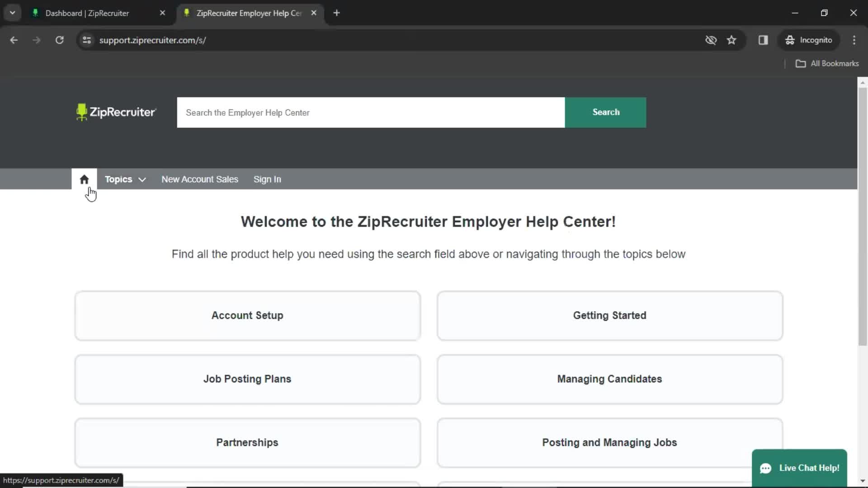This screenshot has height=488, width=868.
Task: Click the Sign In menu item
Action: [267, 179]
